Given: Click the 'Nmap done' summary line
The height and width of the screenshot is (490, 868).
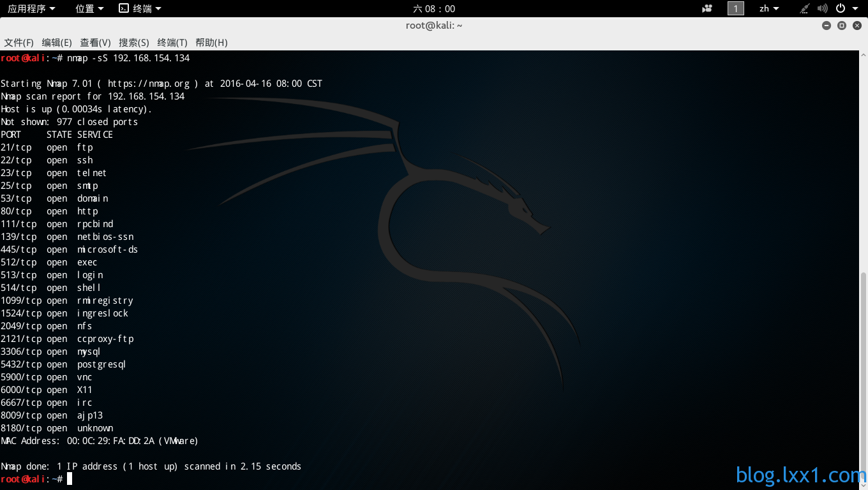Looking at the screenshot, I should [x=151, y=466].
